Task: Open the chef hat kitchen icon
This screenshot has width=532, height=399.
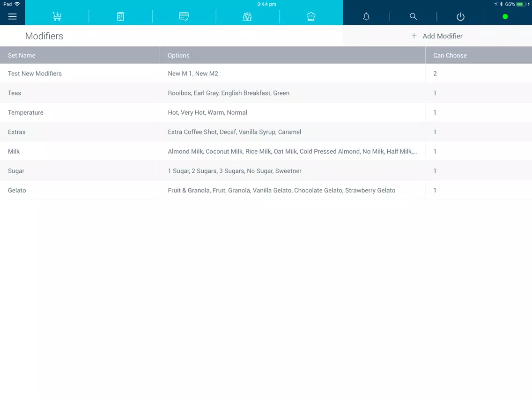Action: (311, 16)
